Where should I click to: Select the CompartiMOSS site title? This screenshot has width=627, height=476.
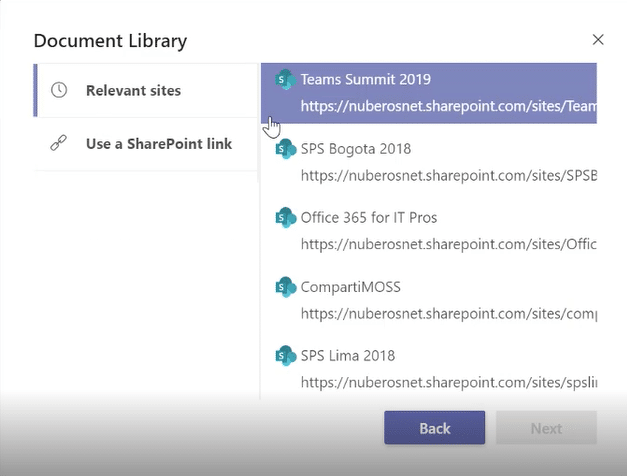[x=350, y=287]
